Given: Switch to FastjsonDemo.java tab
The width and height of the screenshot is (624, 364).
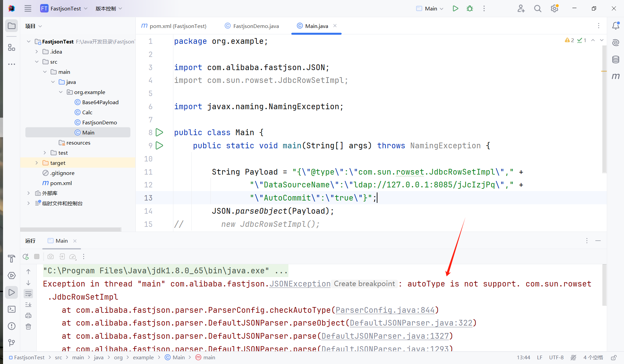Looking at the screenshot, I should [x=252, y=26].
